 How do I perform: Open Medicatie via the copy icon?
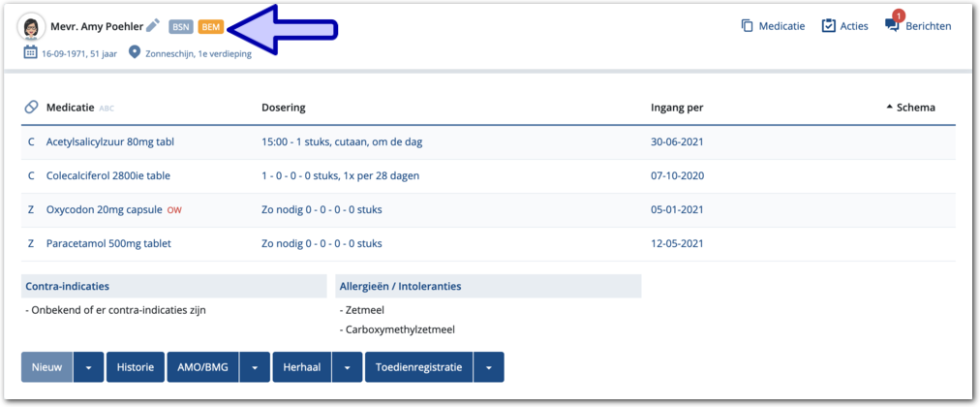748,26
